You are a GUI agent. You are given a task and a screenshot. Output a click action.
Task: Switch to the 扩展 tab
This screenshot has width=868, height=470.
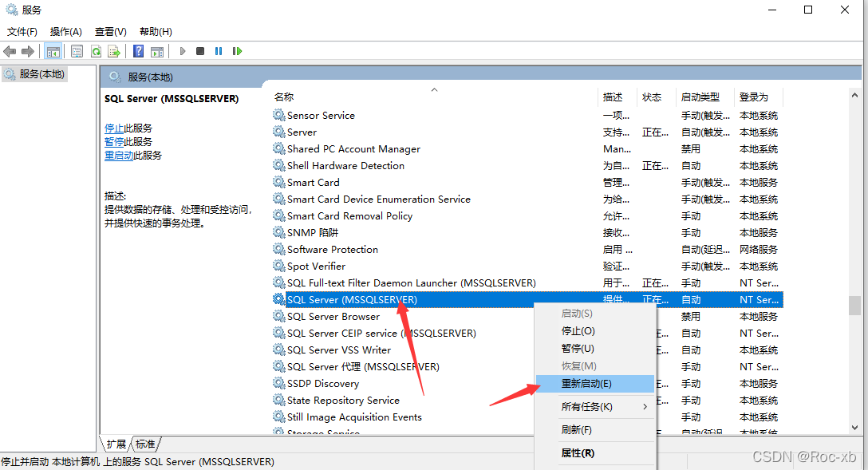(116, 444)
